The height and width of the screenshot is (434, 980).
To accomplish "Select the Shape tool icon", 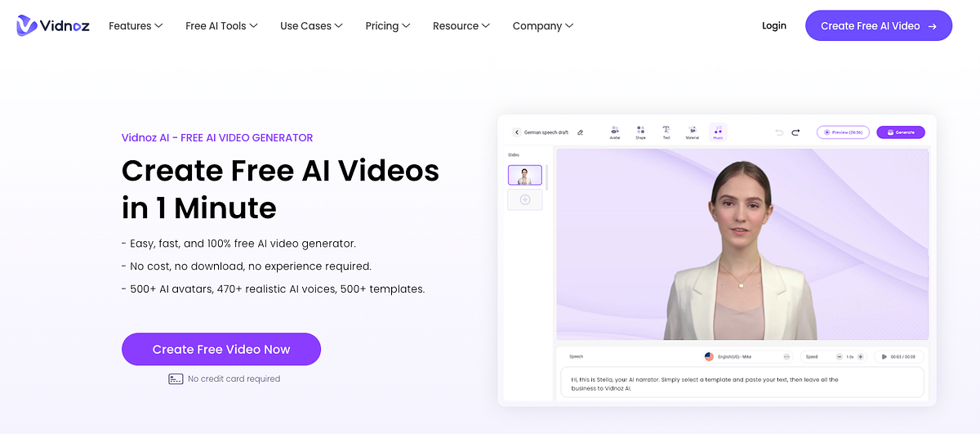I will pyautogui.click(x=640, y=132).
